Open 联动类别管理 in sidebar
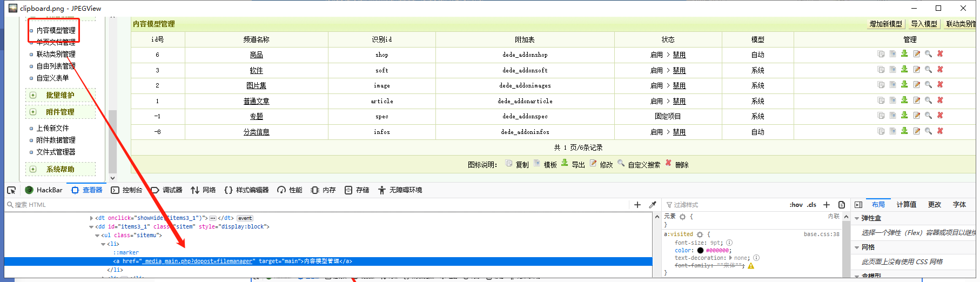The width and height of the screenshot is (980, 282). [x=56, y=54]
